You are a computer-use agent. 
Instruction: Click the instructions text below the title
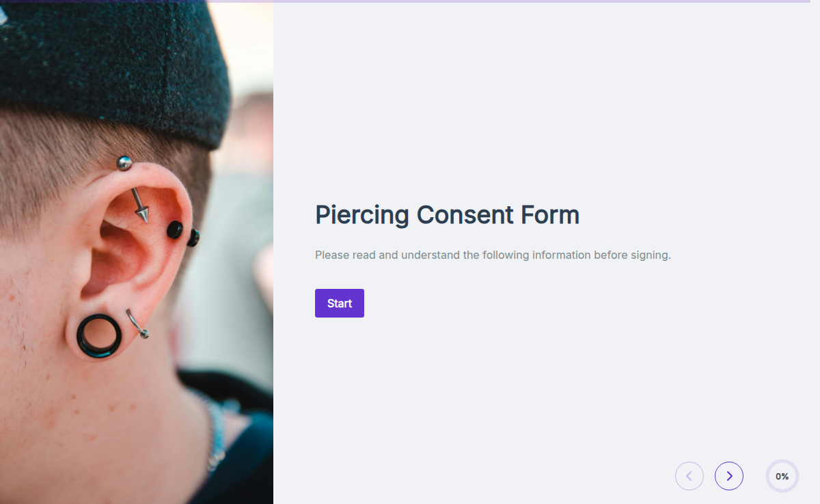click(493, 255)
